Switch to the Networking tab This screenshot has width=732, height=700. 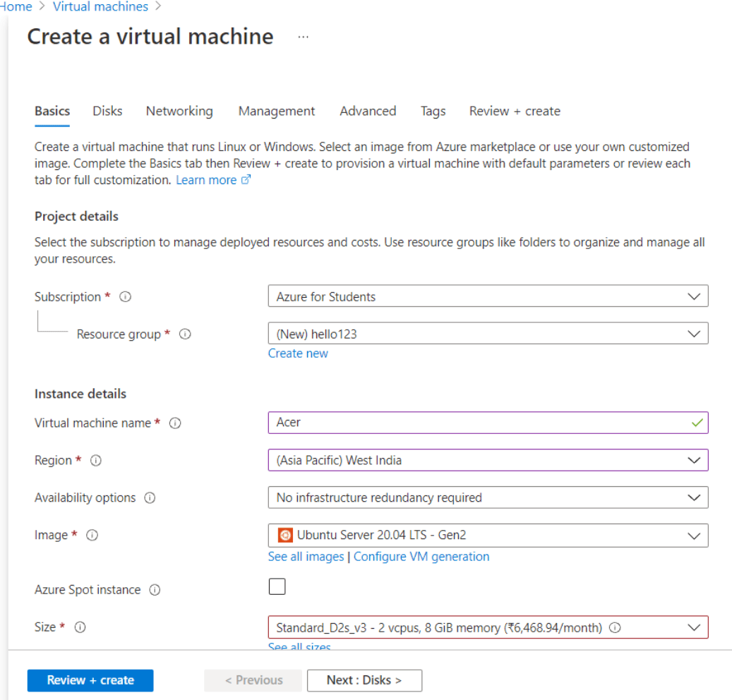[x=179, y=111]
